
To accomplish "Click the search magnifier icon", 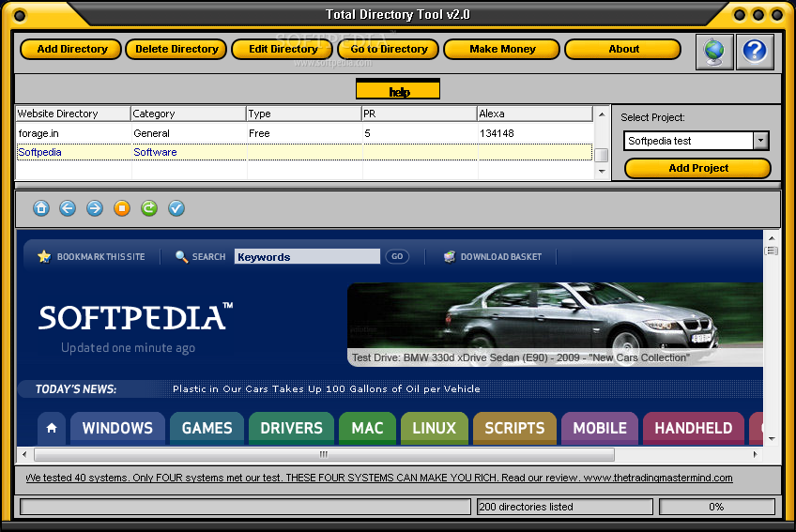I will click(181, 256).
